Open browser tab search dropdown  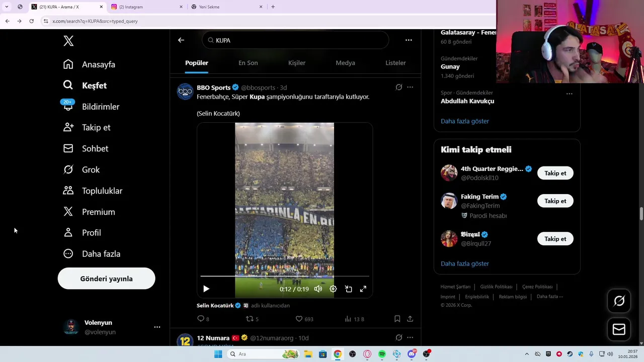point(7,7)
